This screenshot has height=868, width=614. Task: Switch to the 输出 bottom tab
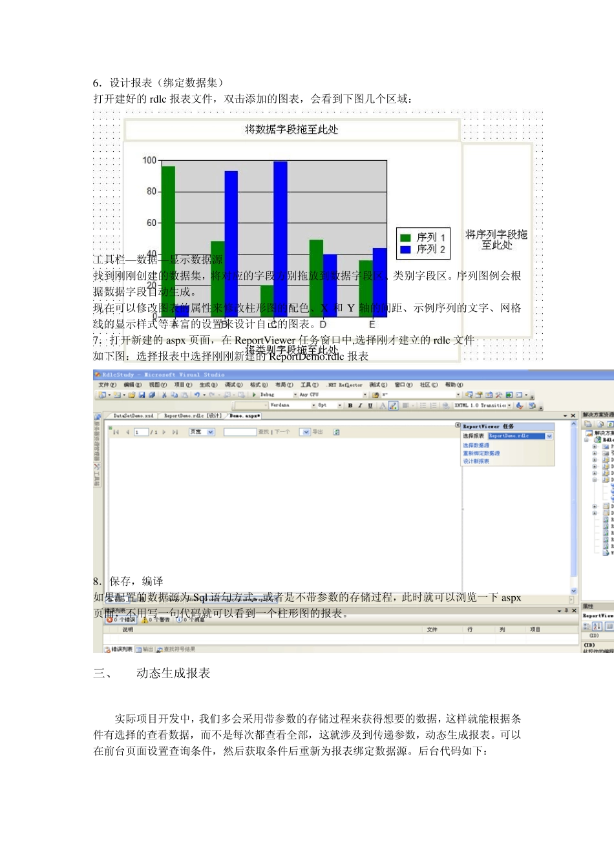144,649
